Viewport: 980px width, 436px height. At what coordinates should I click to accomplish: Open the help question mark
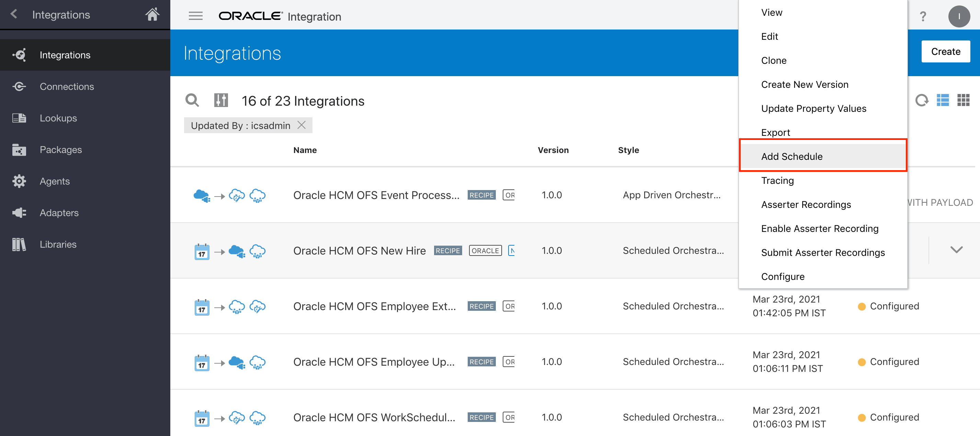coord(923,16)
